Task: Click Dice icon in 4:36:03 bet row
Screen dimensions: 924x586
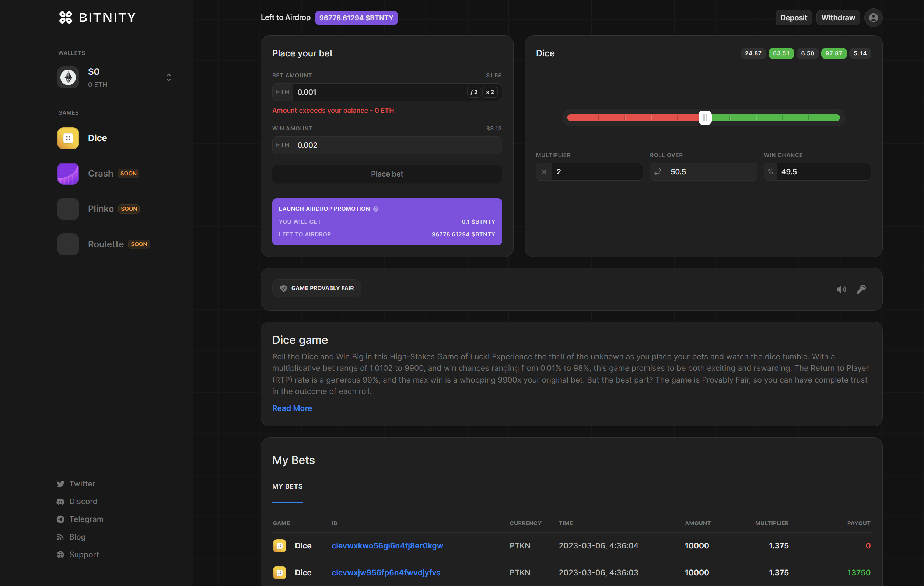Action: [x=279, y=573]
